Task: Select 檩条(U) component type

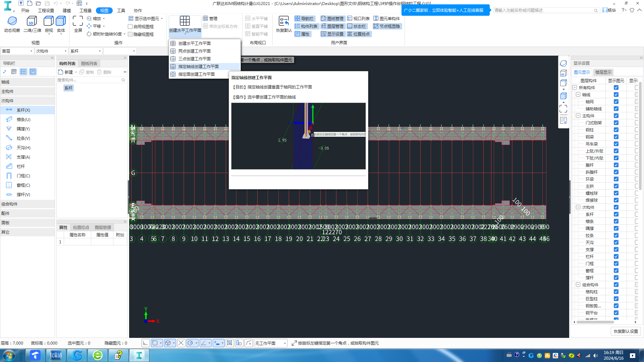Action: click(x=28, y=119)
